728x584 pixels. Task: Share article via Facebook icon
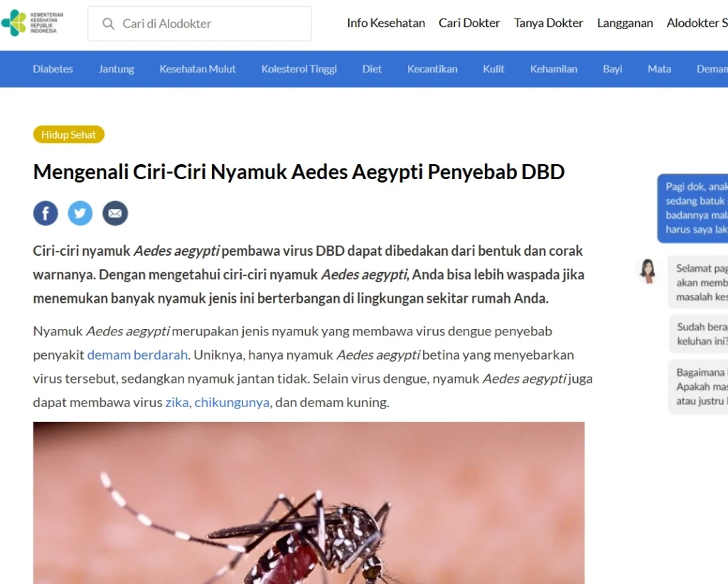tap(45, 213)
